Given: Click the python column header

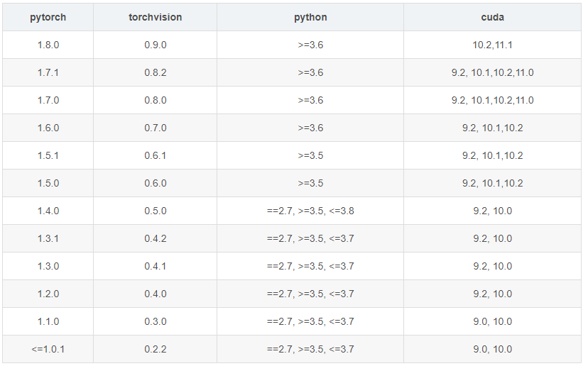Looking at the screenshot, I should pos(310,17).
